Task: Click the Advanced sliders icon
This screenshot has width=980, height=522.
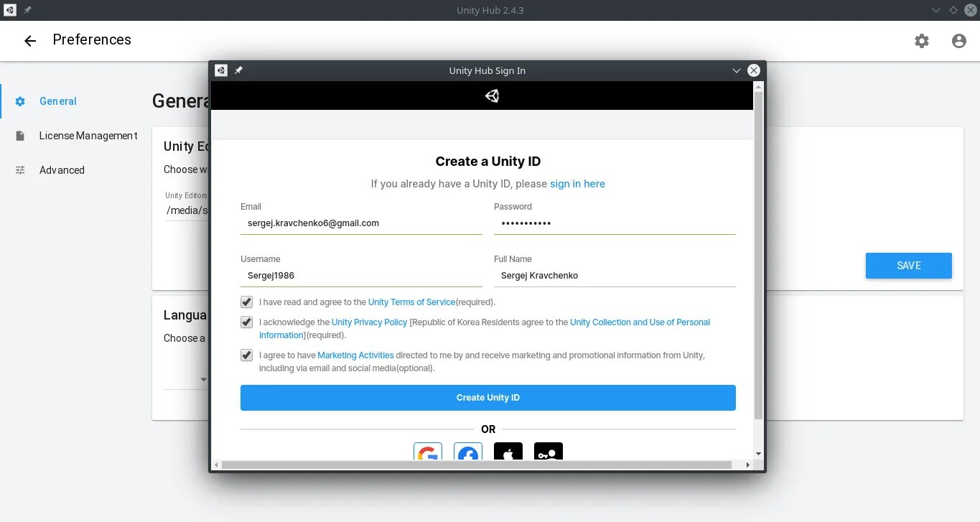Action: pos(20,170)
